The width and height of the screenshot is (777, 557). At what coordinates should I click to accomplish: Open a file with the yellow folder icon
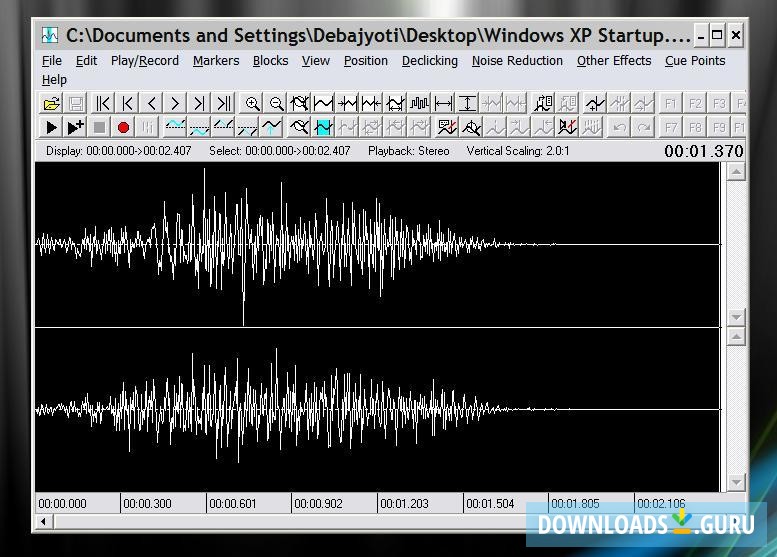click(x=52, y=104)
